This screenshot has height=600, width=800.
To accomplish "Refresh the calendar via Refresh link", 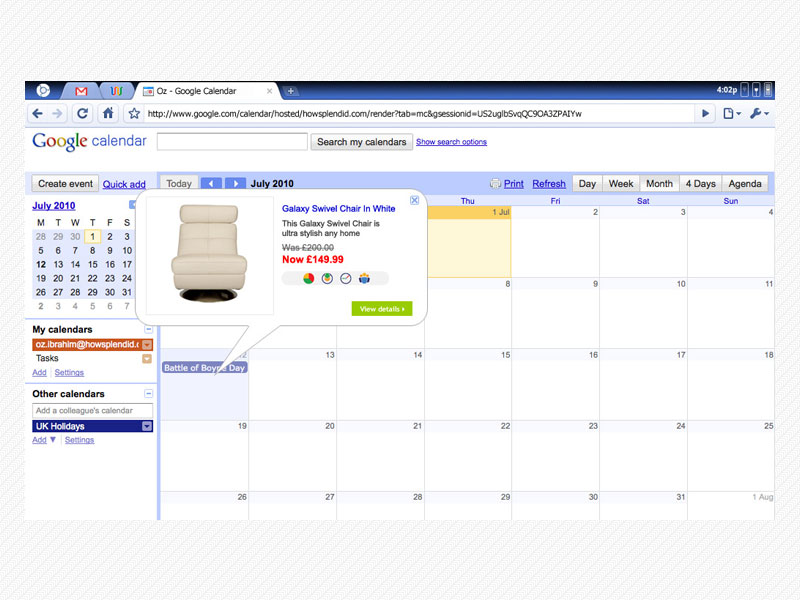I will point(549,184).
